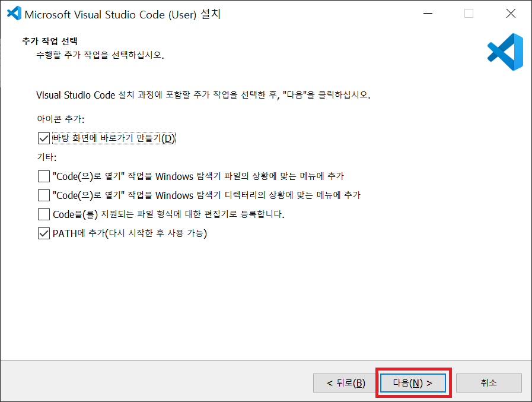This screenshot has width=532, height=402.
Task: Close the setup window with X
Action: point(511,14)
